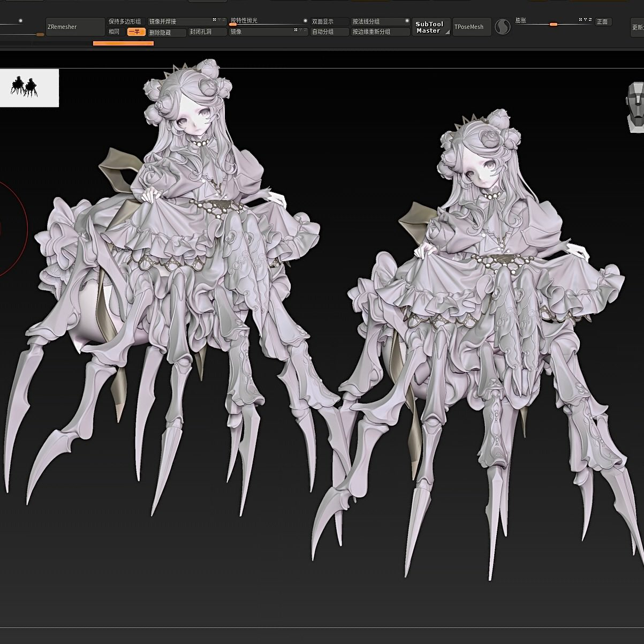644x644 pixels.
Task: Click the TPoseMesh button
Action: tap(471, 27)
